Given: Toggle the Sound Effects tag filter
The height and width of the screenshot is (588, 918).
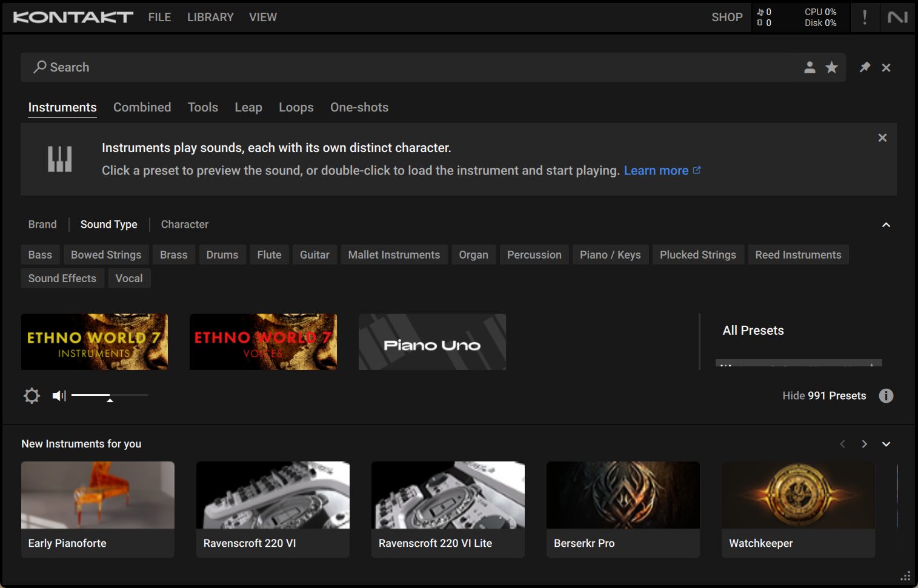Looking at the screenshot, I should [x=62, y=279].
